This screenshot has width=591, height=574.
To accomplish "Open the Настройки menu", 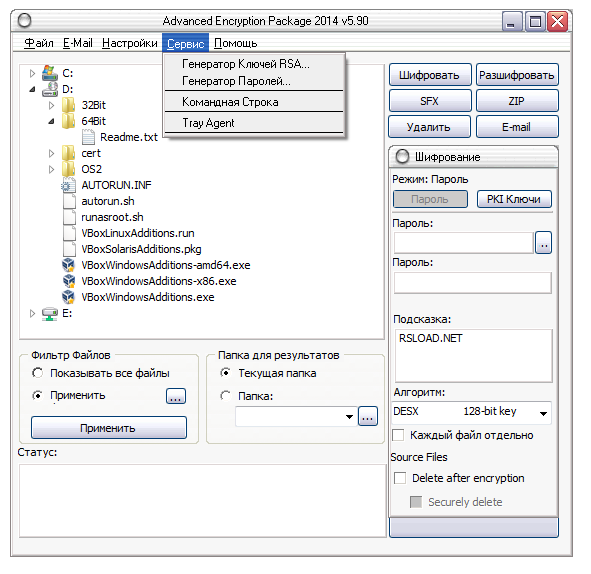I will point(130,43).
